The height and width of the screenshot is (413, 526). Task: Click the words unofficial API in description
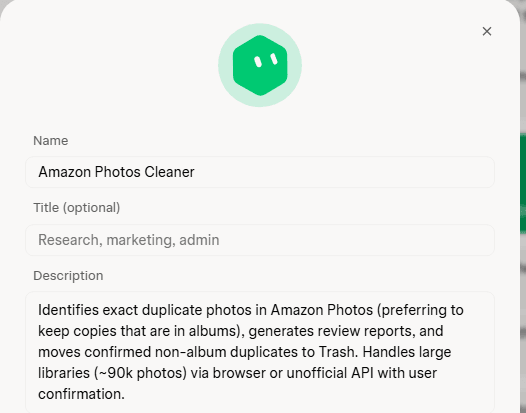(330, 373)
